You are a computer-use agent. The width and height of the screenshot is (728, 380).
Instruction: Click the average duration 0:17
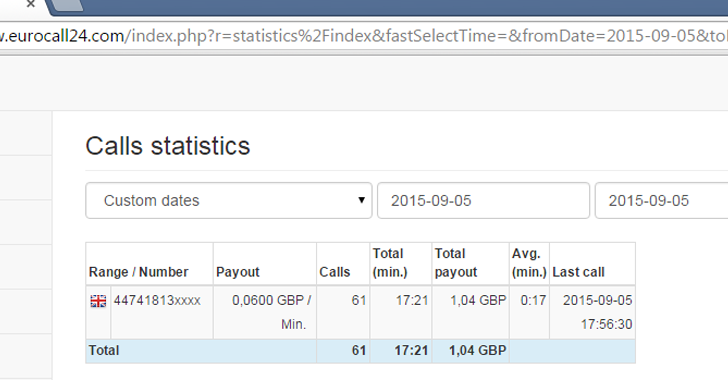pos(533,301)
